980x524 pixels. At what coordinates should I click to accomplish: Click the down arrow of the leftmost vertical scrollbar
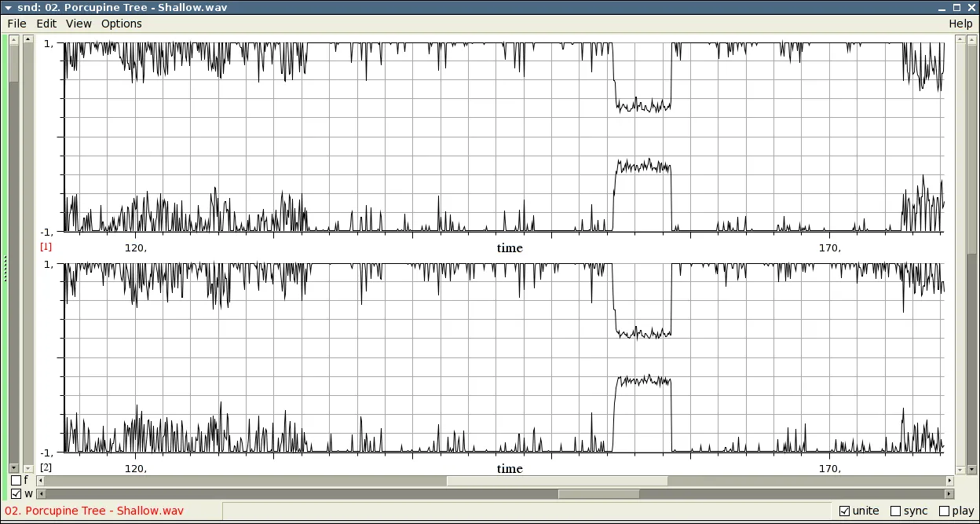(x=14, y=468)
